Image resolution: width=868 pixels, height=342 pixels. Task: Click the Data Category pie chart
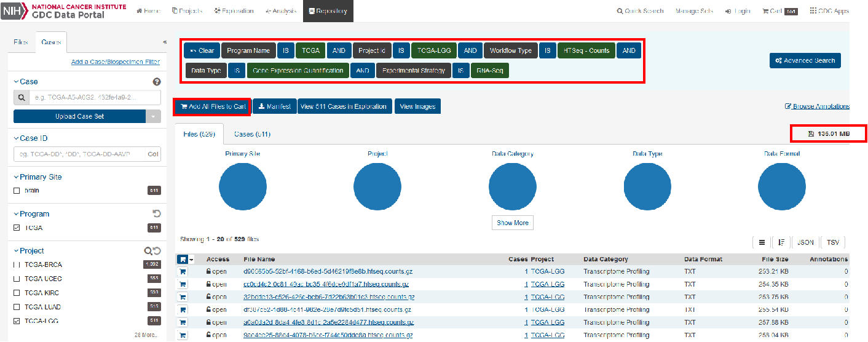pos(512,187)
